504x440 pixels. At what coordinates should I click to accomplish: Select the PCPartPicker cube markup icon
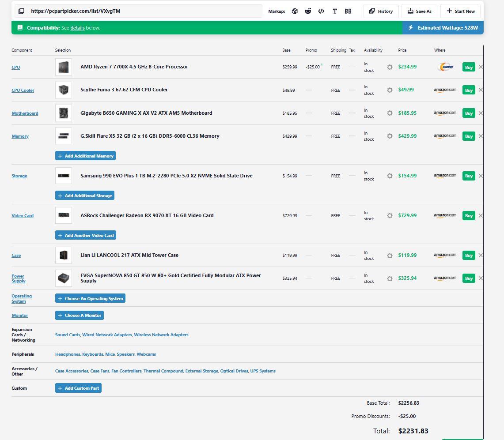(x=295, y=11)
